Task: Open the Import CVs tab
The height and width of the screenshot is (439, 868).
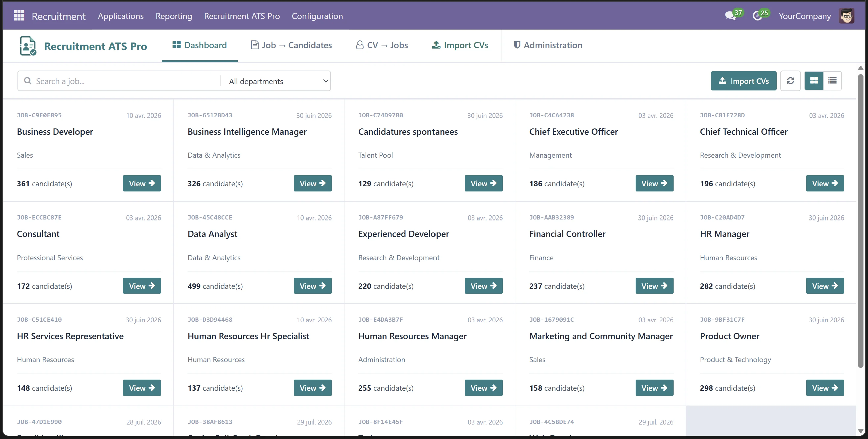Action: click(x=460, y=45)
